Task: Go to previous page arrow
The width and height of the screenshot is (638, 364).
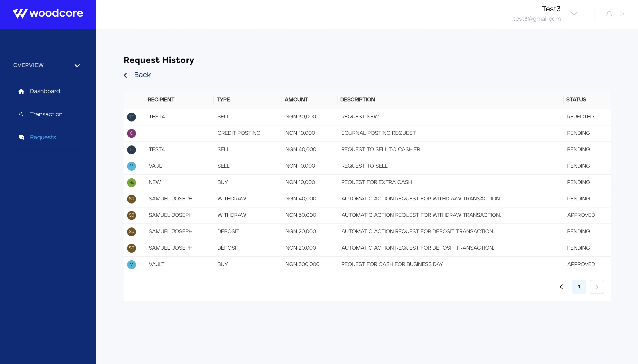Action: [x=561, y=287]
